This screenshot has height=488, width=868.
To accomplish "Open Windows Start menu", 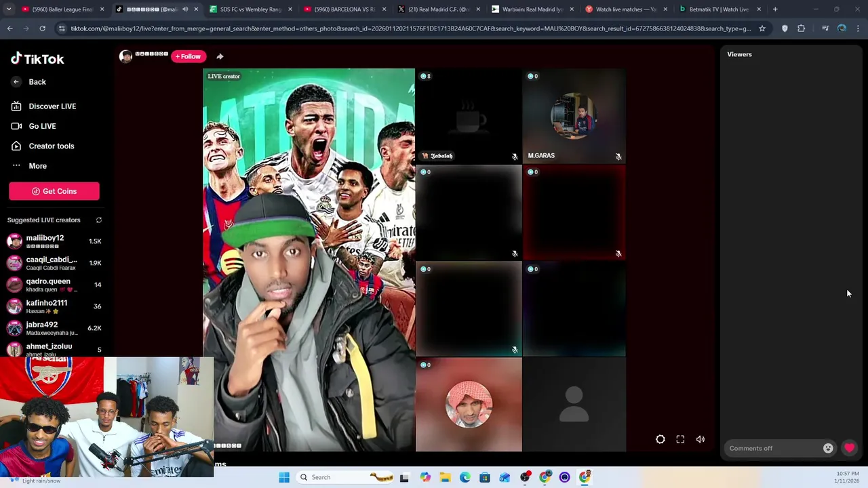I will (x=284, y=477).
